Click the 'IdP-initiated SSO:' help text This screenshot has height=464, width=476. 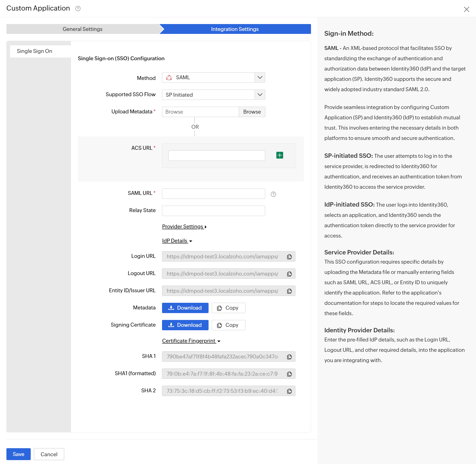[349, 205]
